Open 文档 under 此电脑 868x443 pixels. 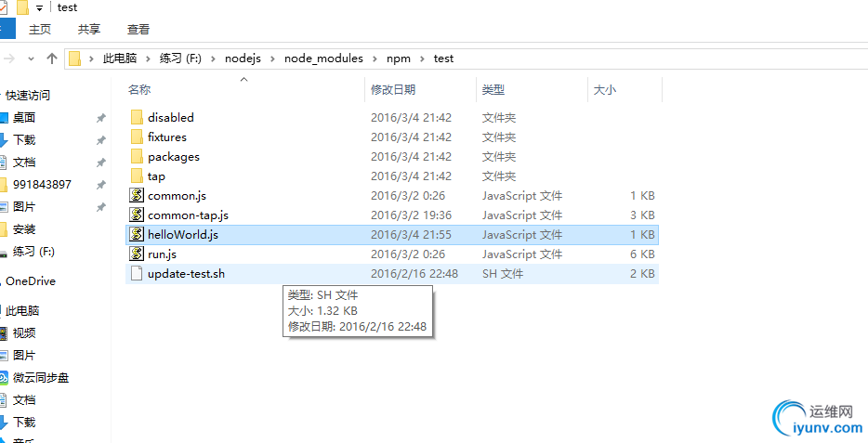click(24, 400)
